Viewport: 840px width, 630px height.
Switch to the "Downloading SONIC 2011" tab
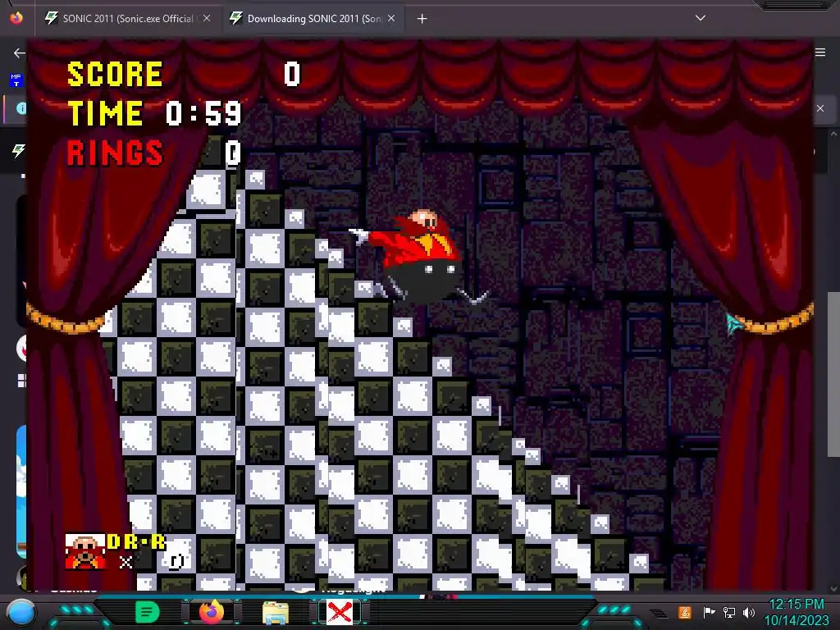[x=313, y=19]
